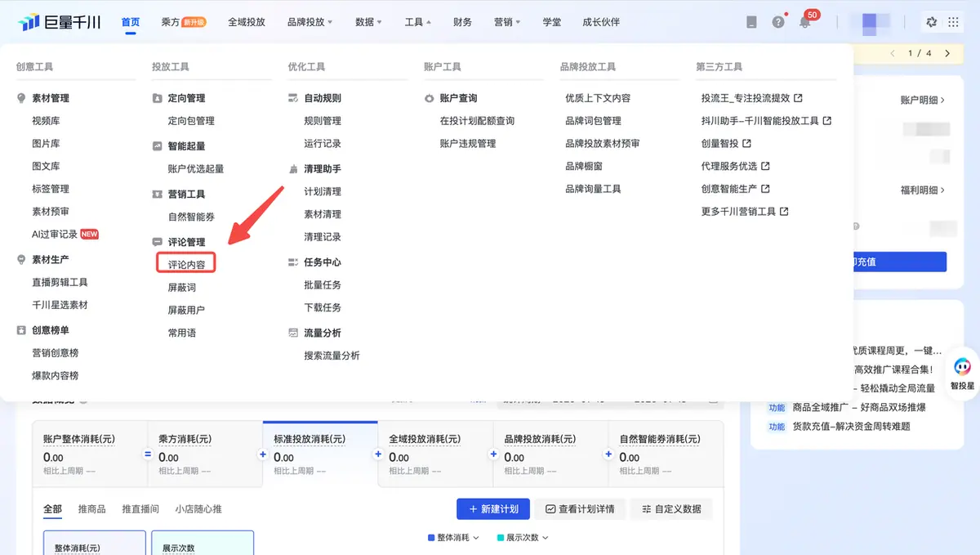Open 账户优选起量 item
Image resolution: width=980 pixels, height=555 pixels.
(x=196, y=169)
